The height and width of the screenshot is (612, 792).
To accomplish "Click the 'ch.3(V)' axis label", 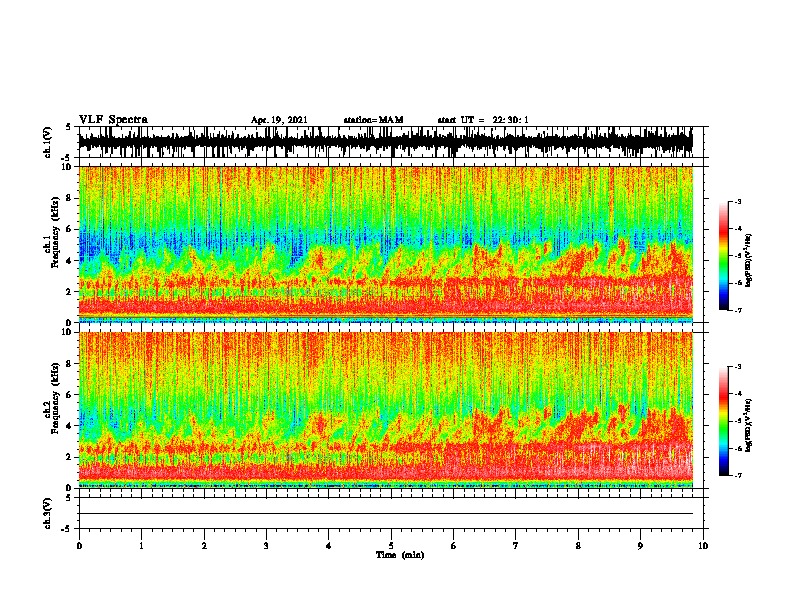I will click(x=48, y=513).
